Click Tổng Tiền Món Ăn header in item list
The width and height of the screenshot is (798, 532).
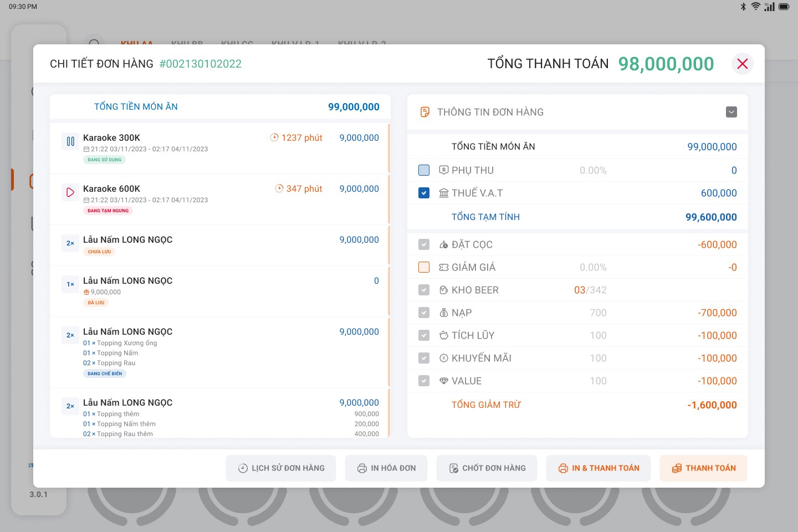[136, 106]
